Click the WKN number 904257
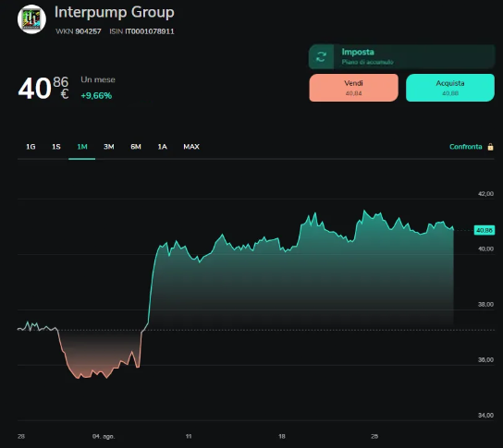This screenshot has height=448, width=503. 88,31
